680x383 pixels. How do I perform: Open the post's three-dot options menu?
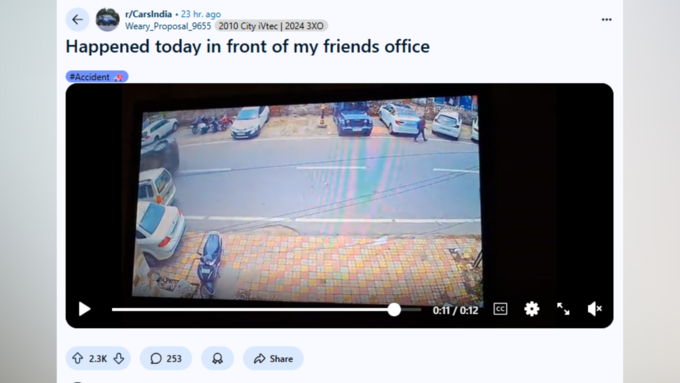(606, 20)
